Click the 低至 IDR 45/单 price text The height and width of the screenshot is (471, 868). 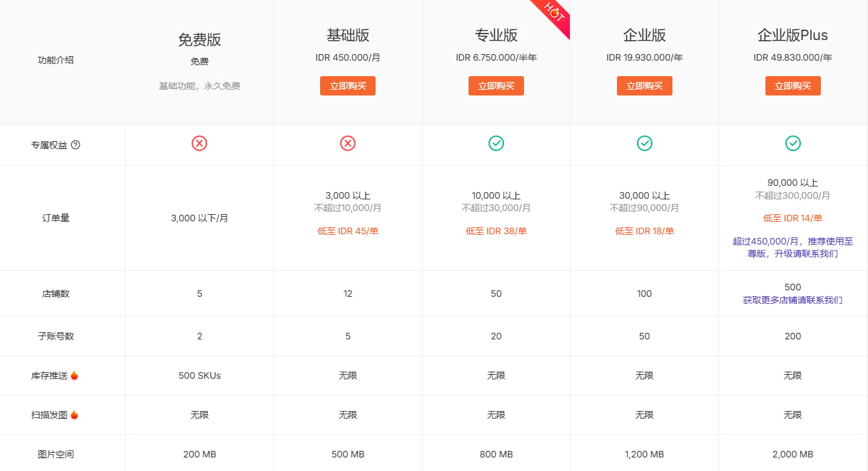click(348, 230)
